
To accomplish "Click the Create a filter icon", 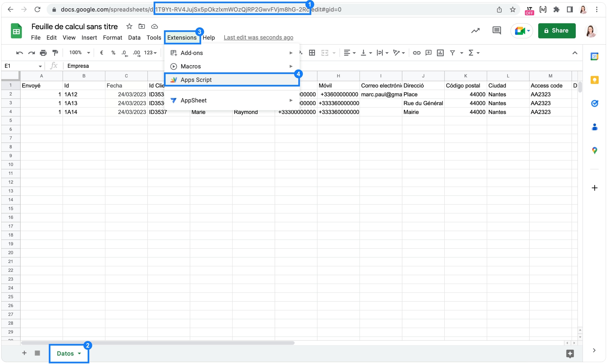I will point(453,53).
